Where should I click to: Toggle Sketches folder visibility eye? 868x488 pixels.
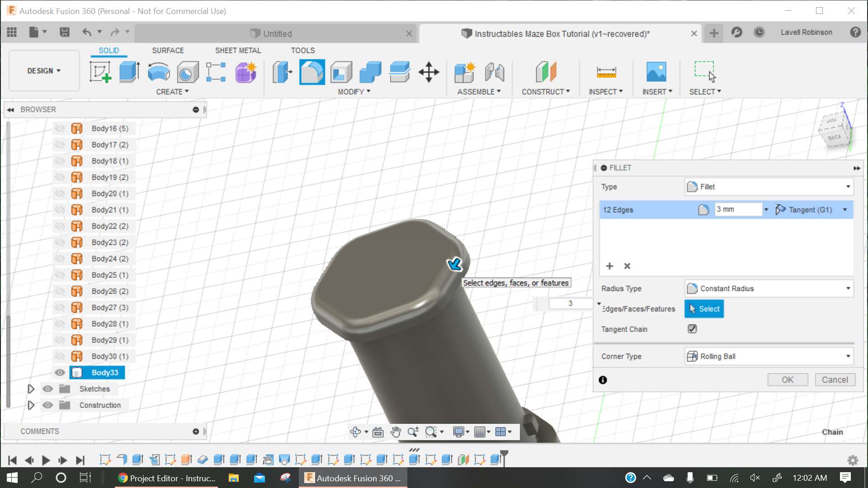click(47, 389)
